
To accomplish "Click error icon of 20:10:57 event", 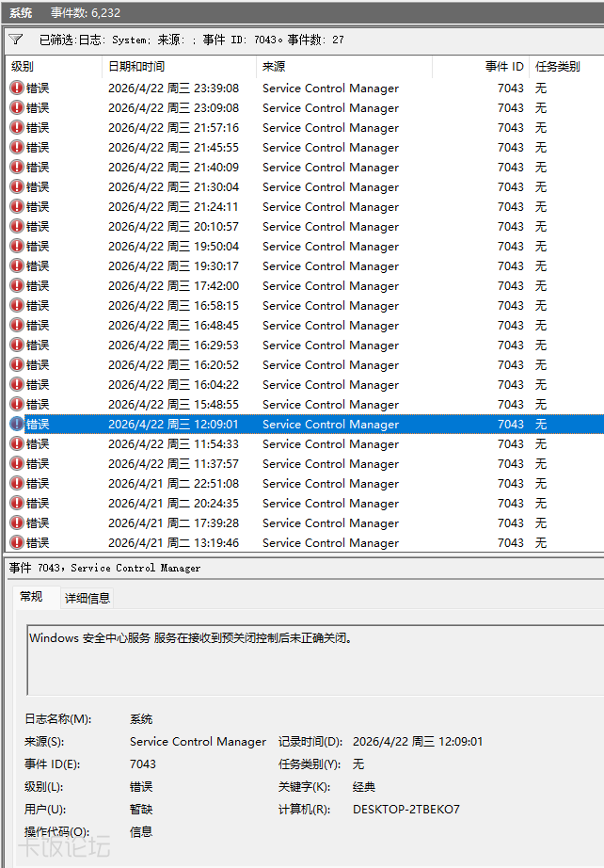I will coord(17,226).
